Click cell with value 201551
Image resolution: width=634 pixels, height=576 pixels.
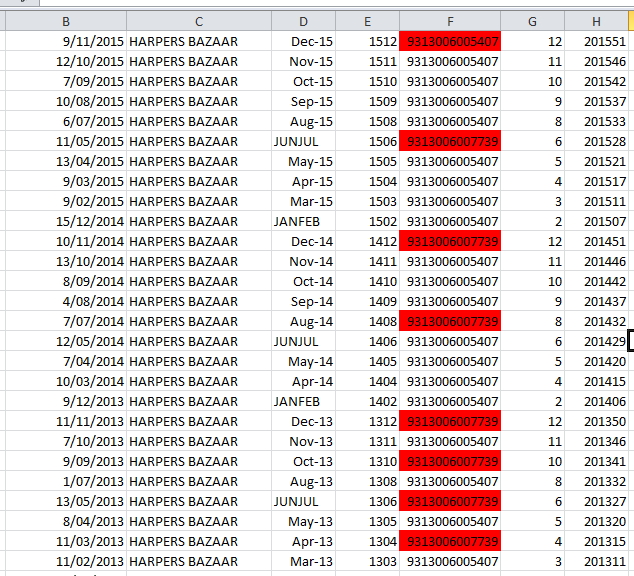pos(596,41)
